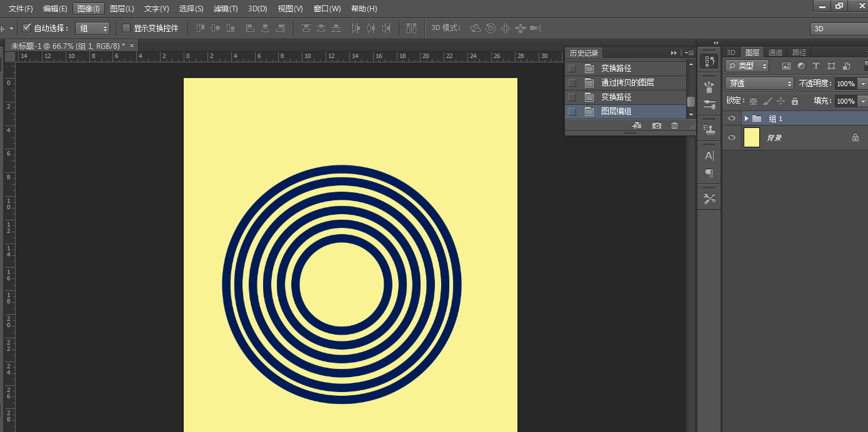Toggle lock all padlock icon
Viewport: 868px width, 432px height.
794,101
